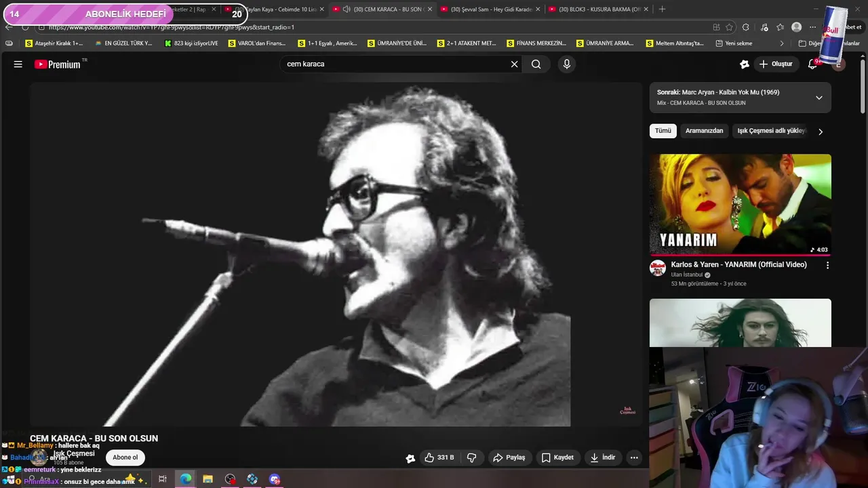Close the BLOK3 KUSURA BAKMA tab
Screen dimensions: 868x488
[x=646, y=9]
